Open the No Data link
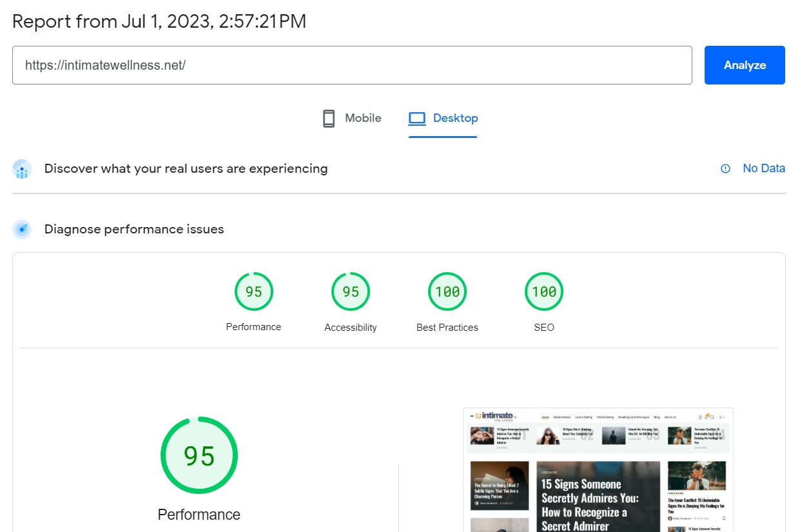 [763, 168]
